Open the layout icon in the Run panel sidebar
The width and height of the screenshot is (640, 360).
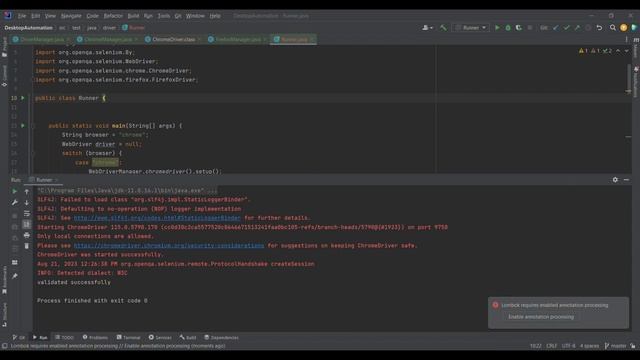tap(15, 262)
